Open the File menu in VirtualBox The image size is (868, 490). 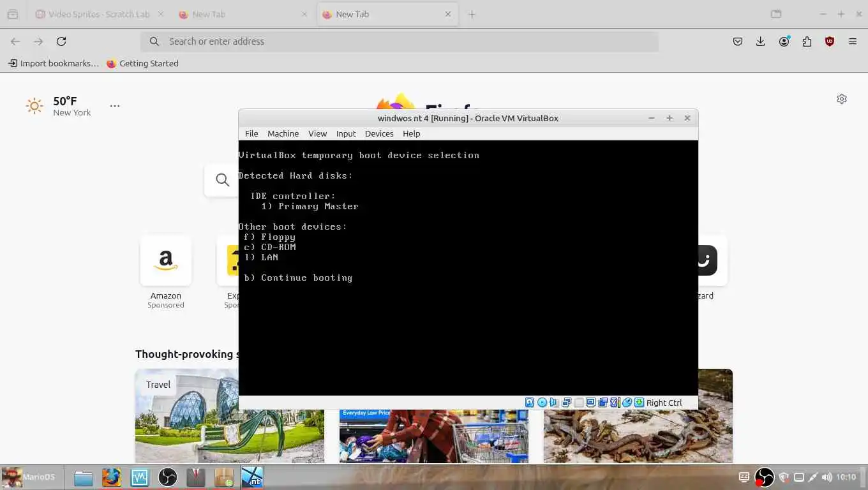(251, 133)
